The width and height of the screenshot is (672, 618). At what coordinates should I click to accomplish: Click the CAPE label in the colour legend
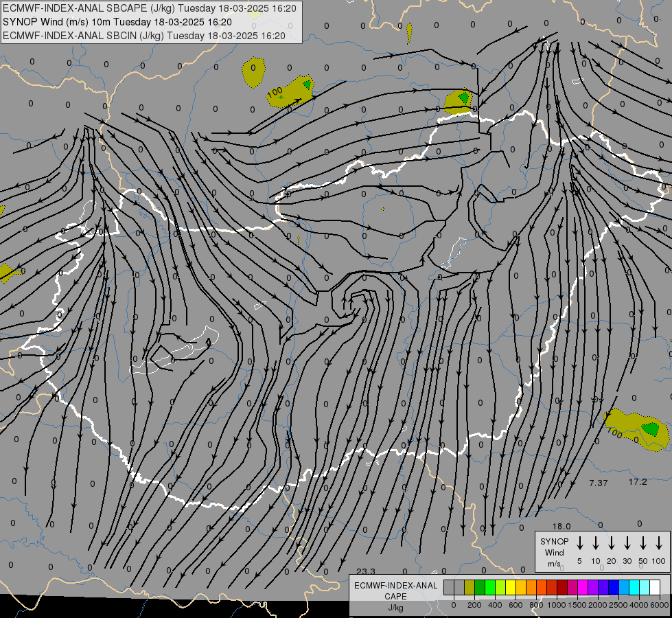[395, 597]
